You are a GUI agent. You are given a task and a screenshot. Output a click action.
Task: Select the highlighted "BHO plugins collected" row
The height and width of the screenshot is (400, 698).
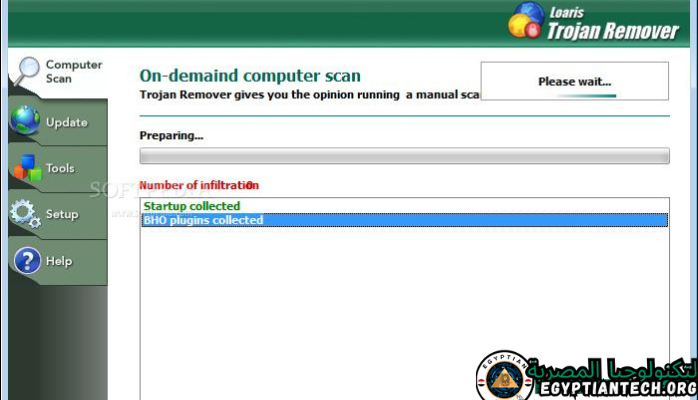(404, 220)
